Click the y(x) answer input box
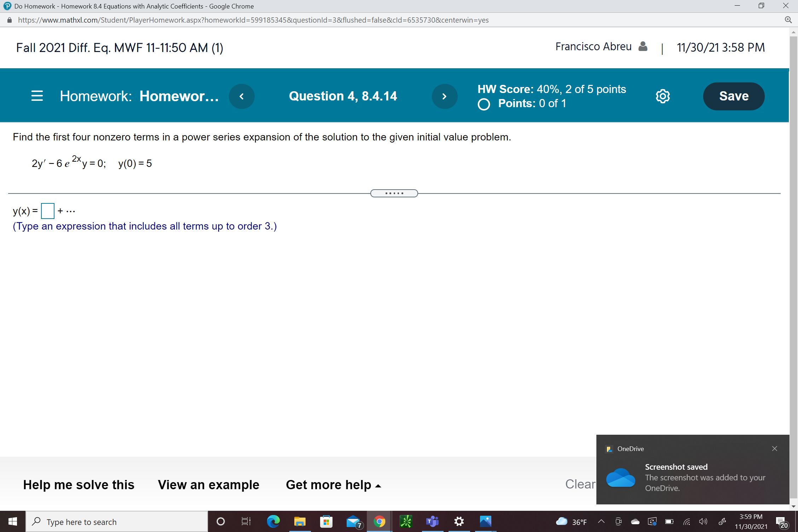This screenshot has width=798, height=532. [48, 210]
